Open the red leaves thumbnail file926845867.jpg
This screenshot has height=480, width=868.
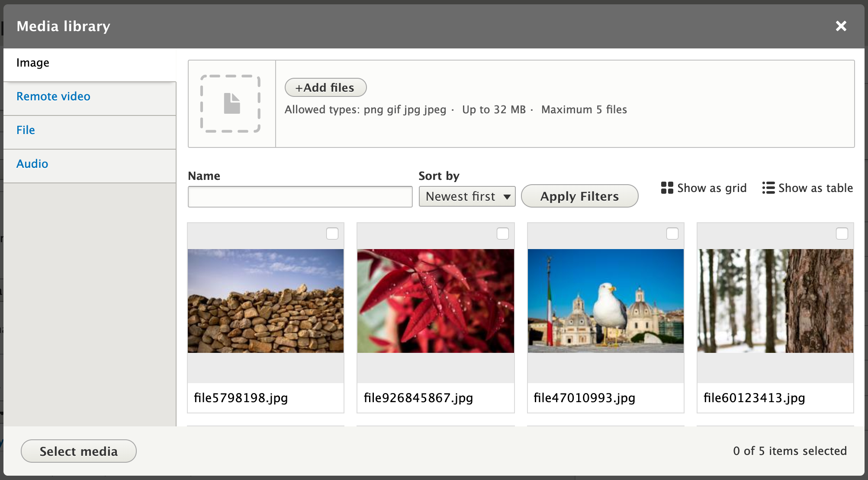(x=435, y=301)
